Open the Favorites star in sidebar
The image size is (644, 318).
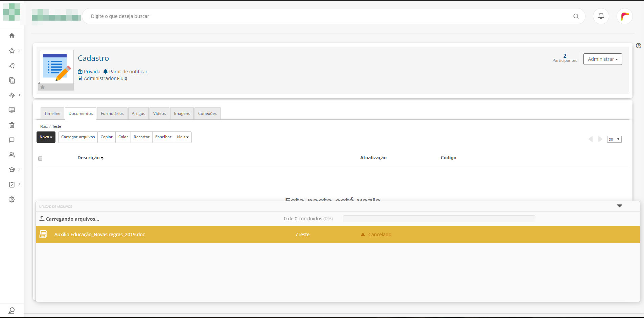tap(12, 51)
